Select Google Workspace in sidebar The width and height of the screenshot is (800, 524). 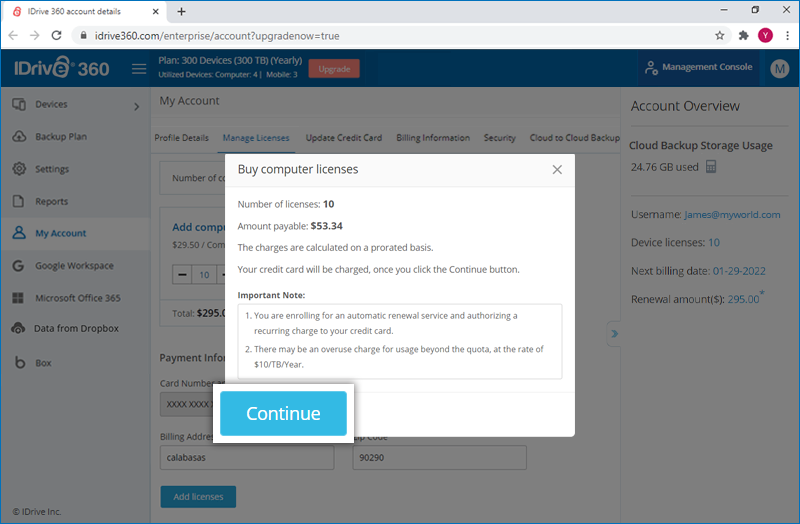point(74,266)
